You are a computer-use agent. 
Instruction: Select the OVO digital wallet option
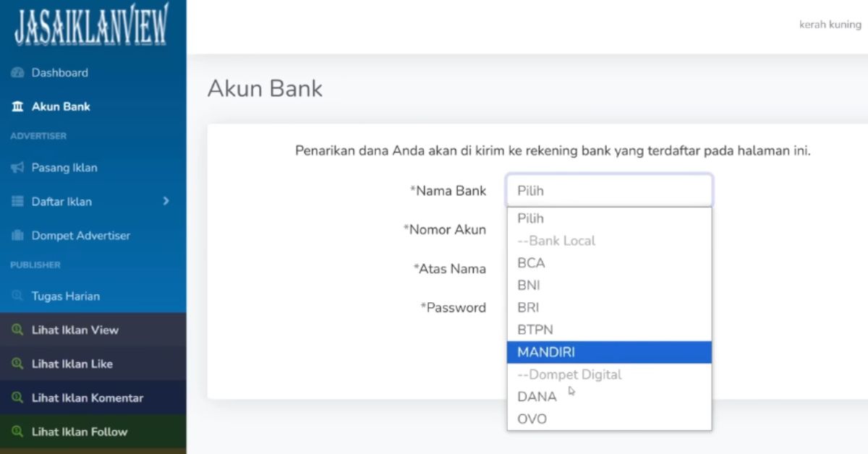(x=609, y=419)
